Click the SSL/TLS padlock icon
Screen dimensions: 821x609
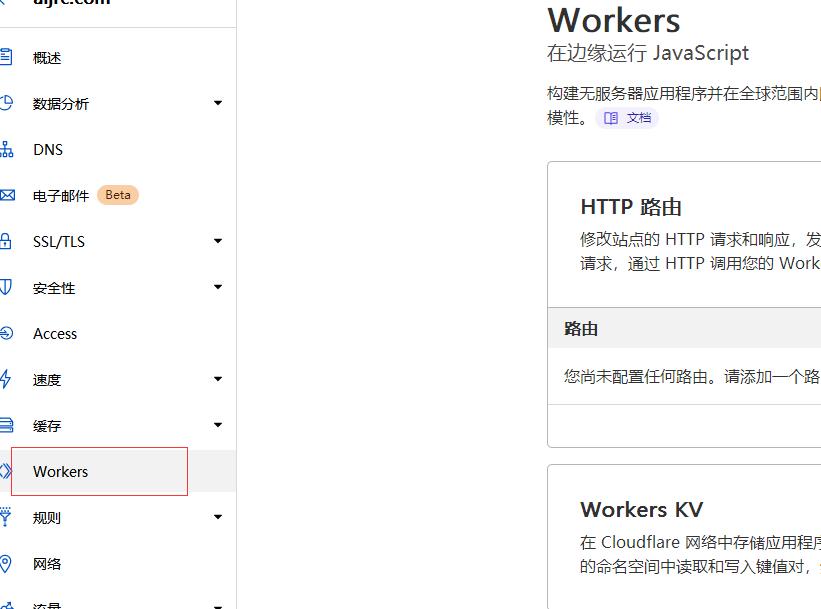[5, 241]
